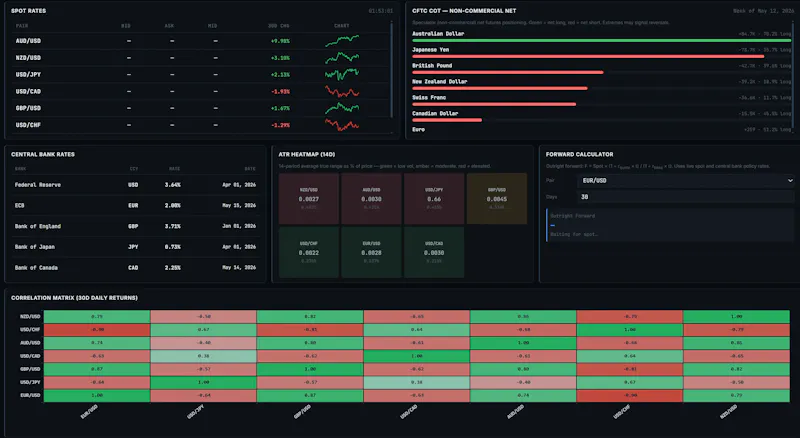800x438 pixels.
Task: Click the Canadian Dollar red positioning bar
Action: (x=447, y=120)
